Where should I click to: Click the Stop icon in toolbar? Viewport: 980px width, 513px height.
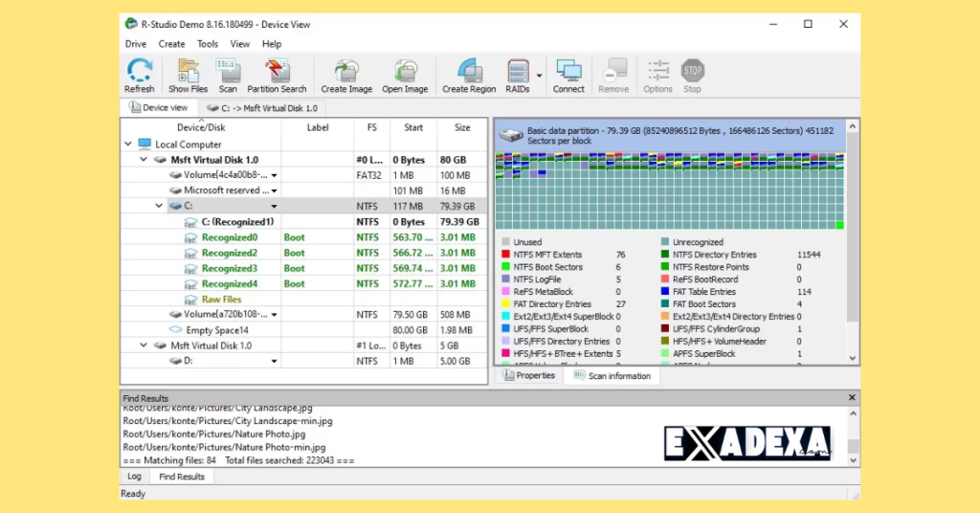pos(693,71)
